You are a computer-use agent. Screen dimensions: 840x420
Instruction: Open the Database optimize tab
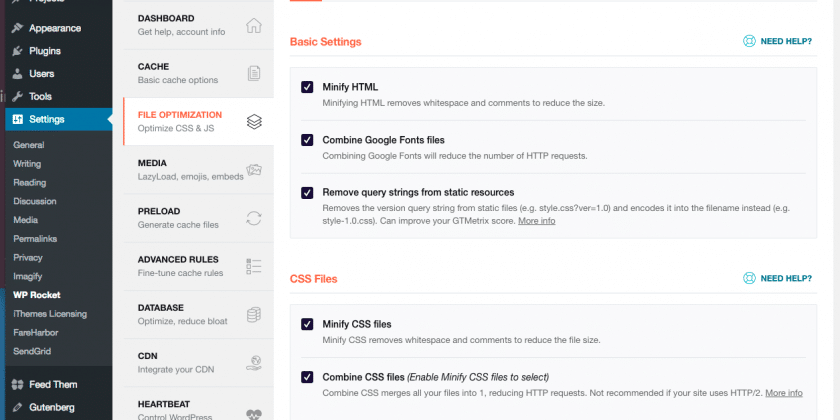tap(198, 314)
